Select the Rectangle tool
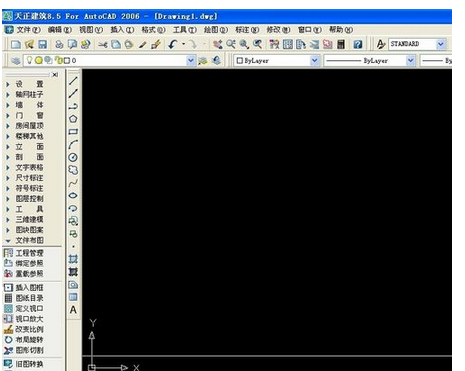465x371 pixels. pos(73,132)
